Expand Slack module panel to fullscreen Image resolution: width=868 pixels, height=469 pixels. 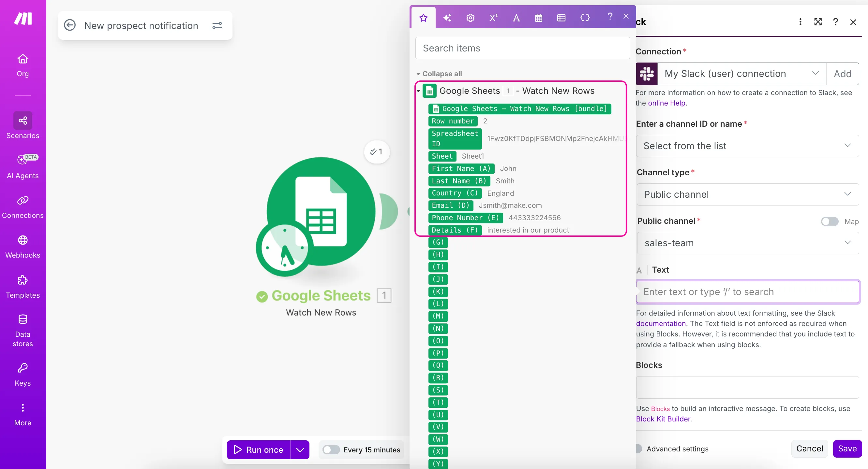pos(818,22)
